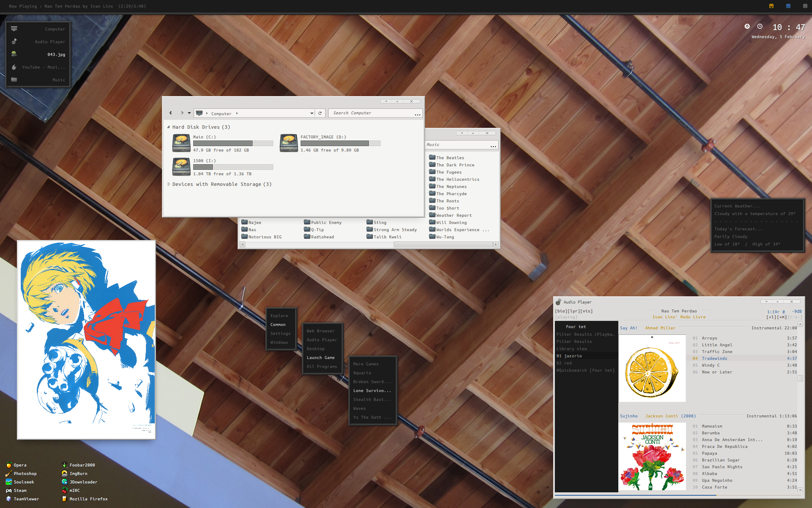Viewport: 812px width, 508px height.
Task: Seek on the Audio Player progress bar
Action: [679, 494]
